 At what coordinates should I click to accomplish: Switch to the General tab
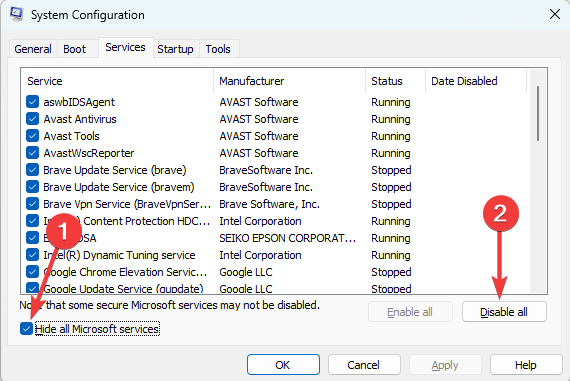[33, 49]
